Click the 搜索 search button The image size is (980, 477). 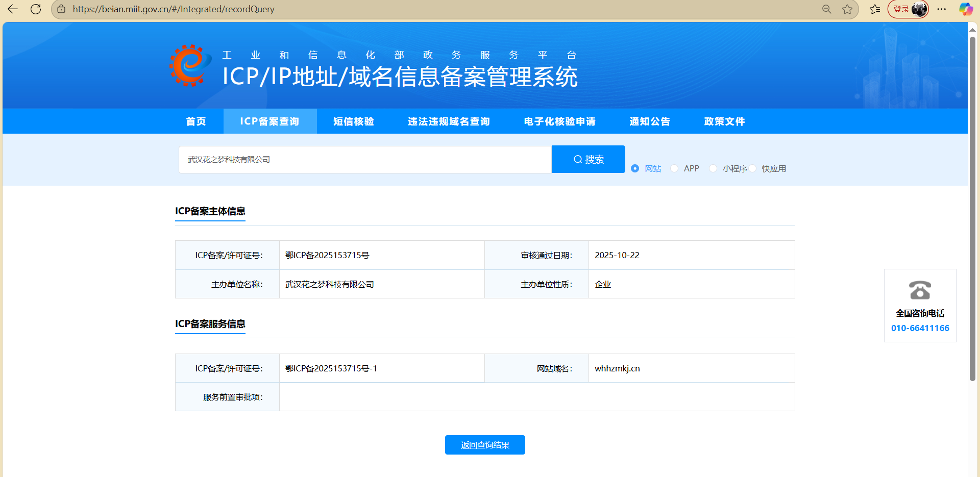(x=588, y=159)
